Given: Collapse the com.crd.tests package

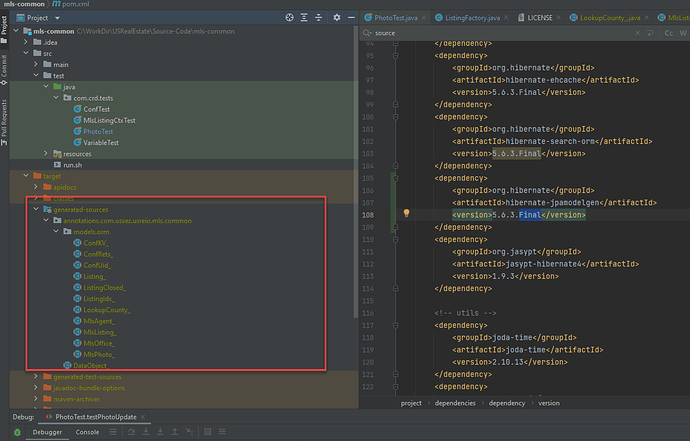Looking at the screenshot, I should [56, 98].
